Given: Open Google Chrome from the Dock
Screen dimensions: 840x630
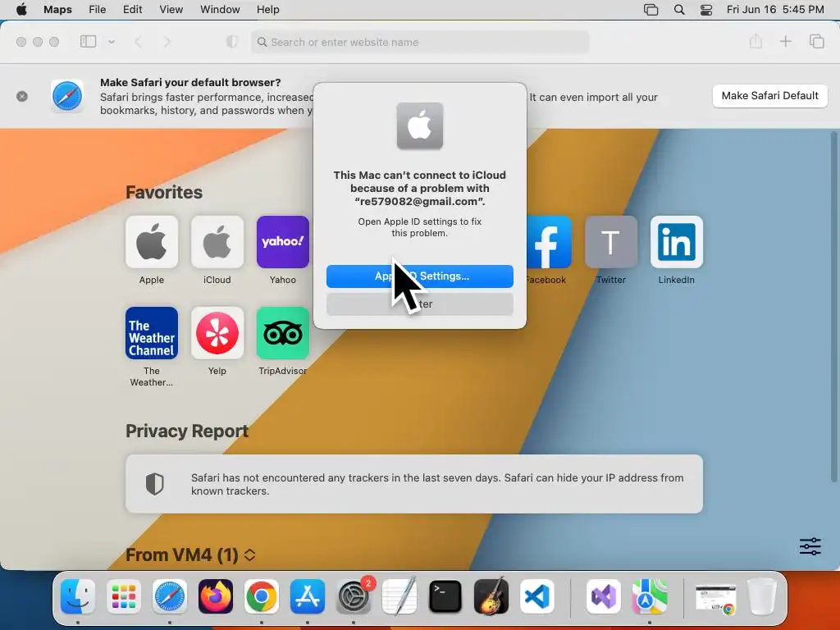Looking at the screenshot, I should tap(262, 596).
